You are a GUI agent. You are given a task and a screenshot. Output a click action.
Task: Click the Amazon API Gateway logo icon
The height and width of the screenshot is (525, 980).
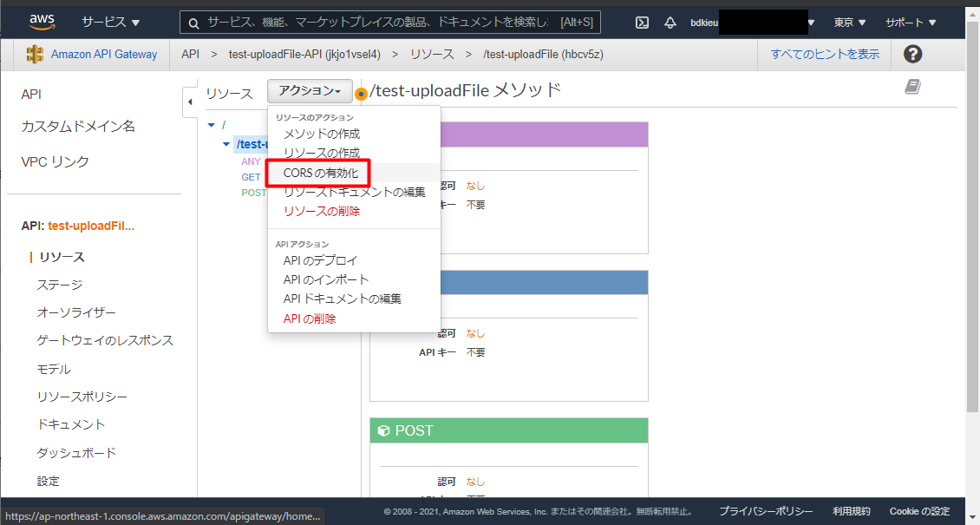tap(35, 55)
